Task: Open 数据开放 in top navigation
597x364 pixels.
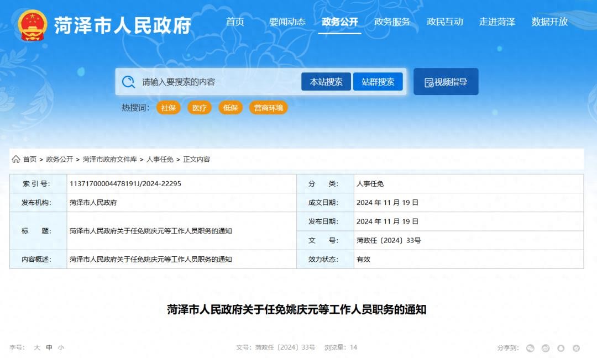Action: tap(549, 22)
